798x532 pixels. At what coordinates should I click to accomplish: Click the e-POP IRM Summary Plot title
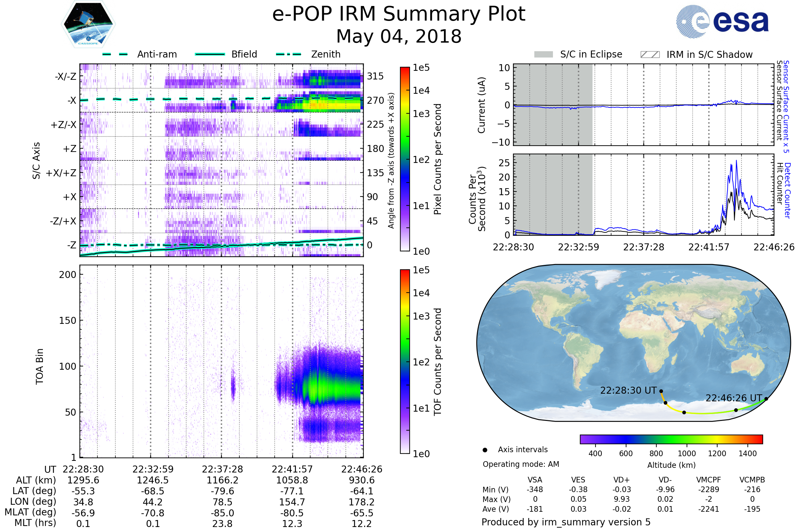(x=399, y=14)
